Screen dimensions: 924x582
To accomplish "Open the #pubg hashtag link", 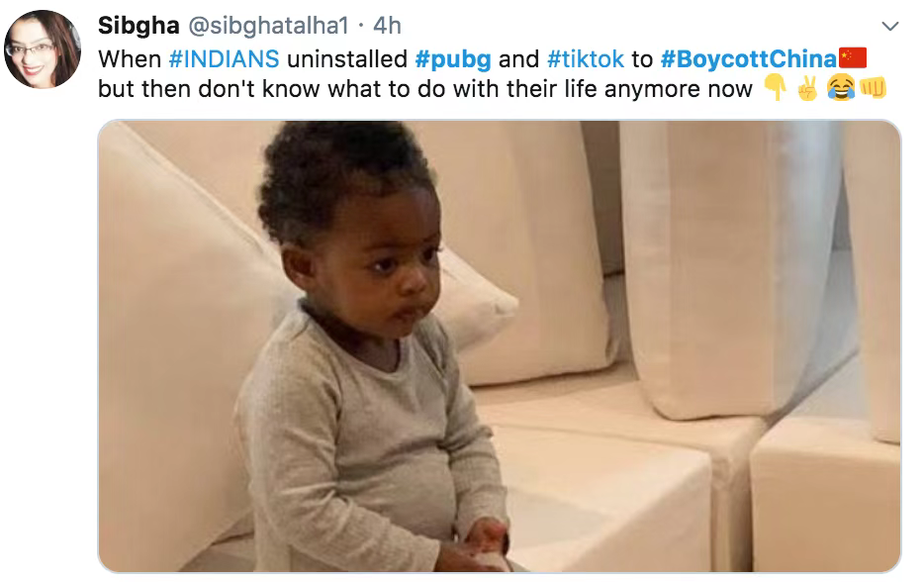I will (x=452, y=60).
